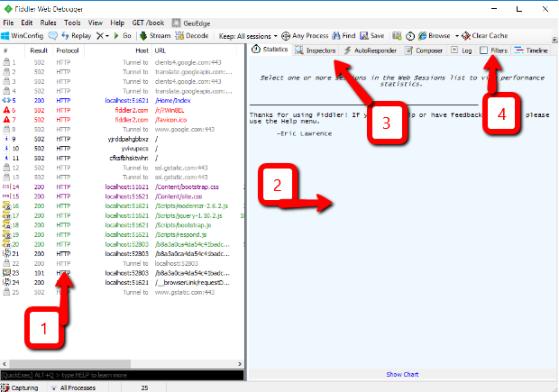Pick the Any Process target icon
Image resolution: width=559 pixels, height=392 pixels.
[286, 36]
